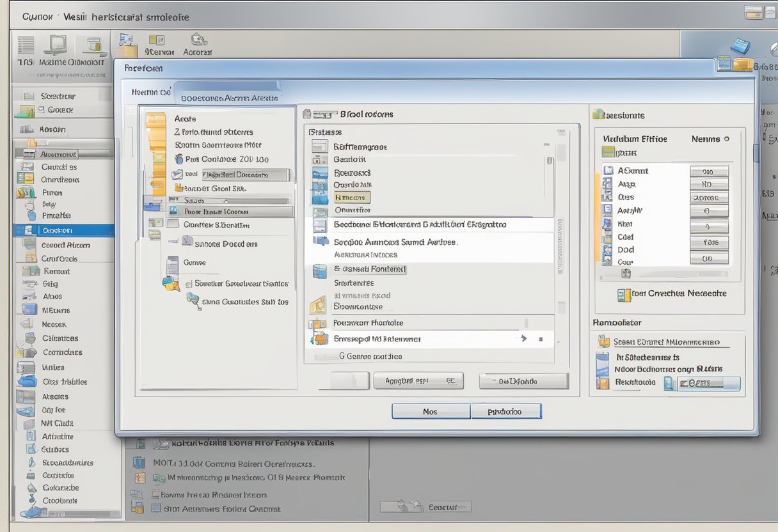Open the combo box next to 'vos' in left tree
Image resolution: width=778 pixels, height=532 pixels.
pos(246,175)
